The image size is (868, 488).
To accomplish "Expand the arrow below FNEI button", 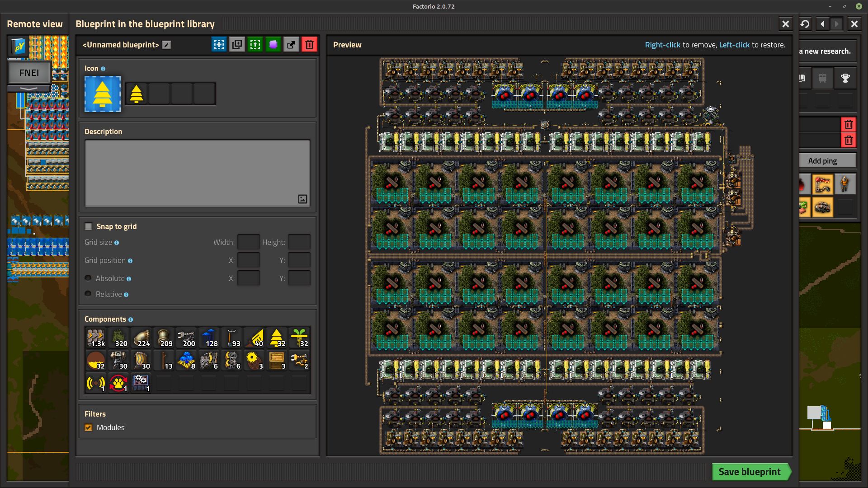I will 29,88.
